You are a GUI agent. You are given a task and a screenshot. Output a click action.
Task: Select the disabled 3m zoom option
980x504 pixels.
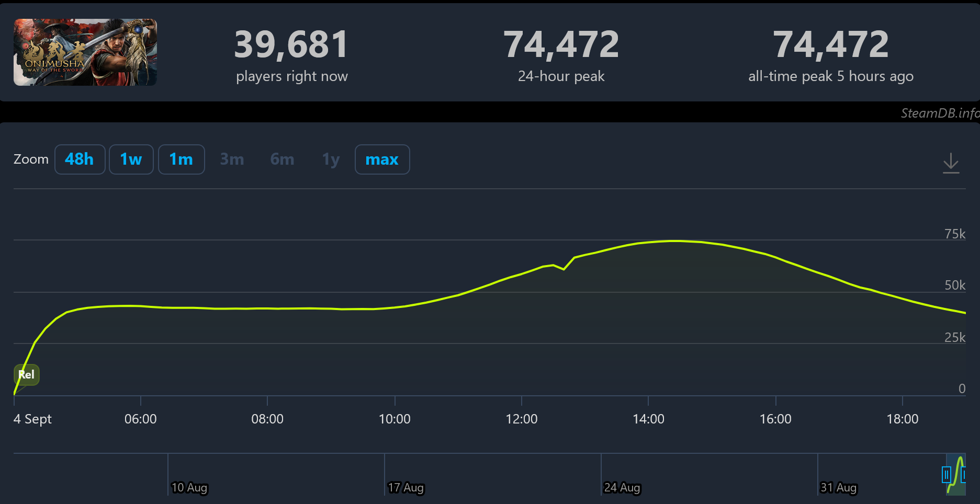click(x=232, y=159)
